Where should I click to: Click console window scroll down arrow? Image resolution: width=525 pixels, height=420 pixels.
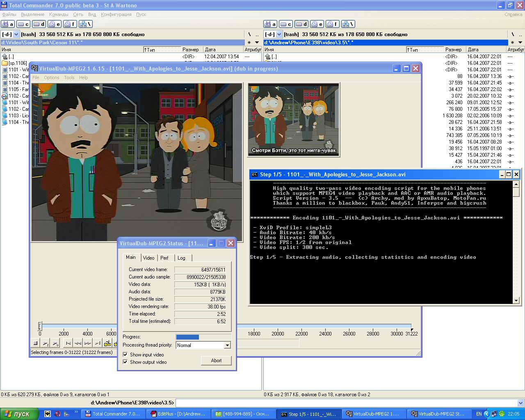[516, 301]
